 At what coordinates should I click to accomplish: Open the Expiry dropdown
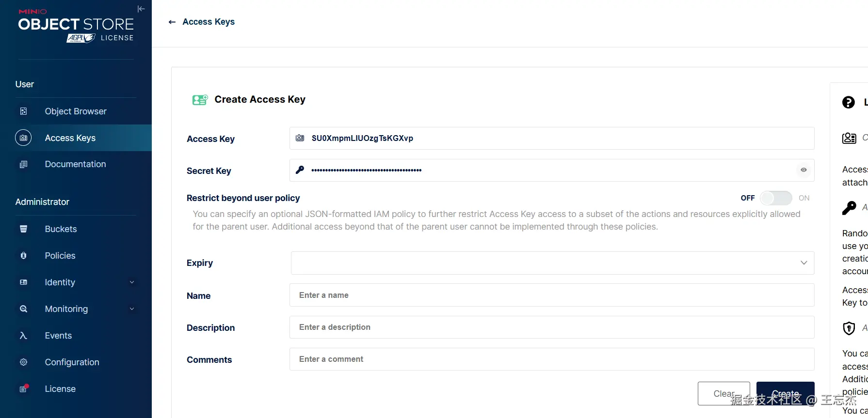pos(552,263)
